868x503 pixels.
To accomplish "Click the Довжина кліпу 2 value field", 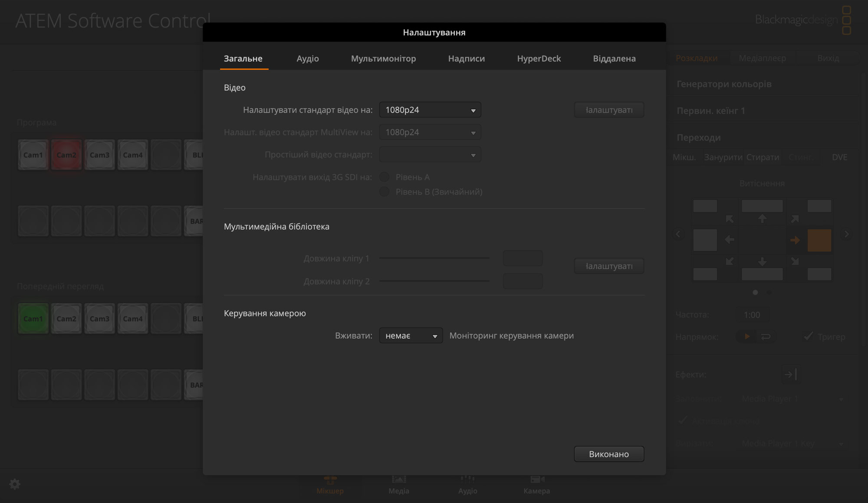I will 523,281.
